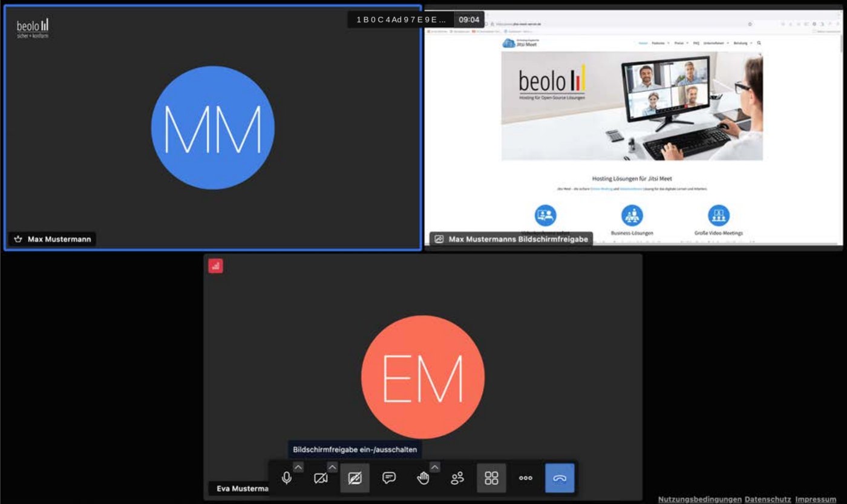This screenshot has width=847, height=504.
Task: Click the Große Video-Meetings label in shared screen
Action: pos(719,233)
